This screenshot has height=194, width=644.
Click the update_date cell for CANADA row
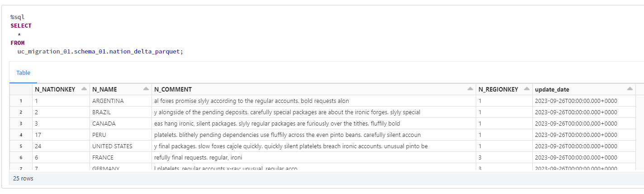point(576,123)
